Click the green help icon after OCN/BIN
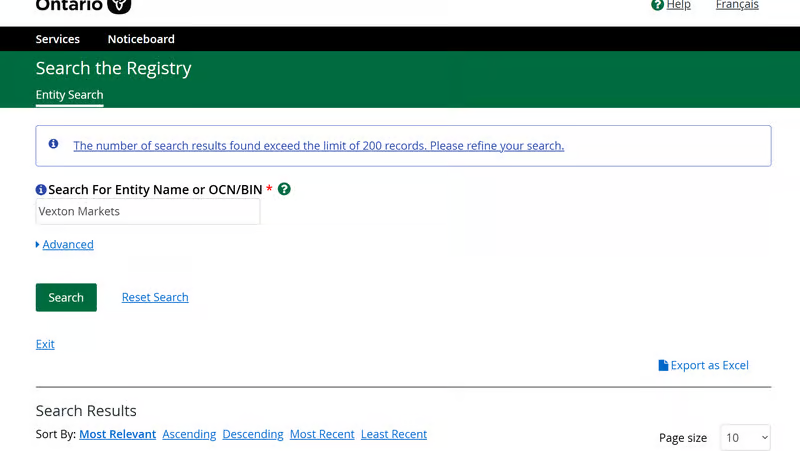Image resolution: width=800 pixels, height=451 pixels. [284, 189]
